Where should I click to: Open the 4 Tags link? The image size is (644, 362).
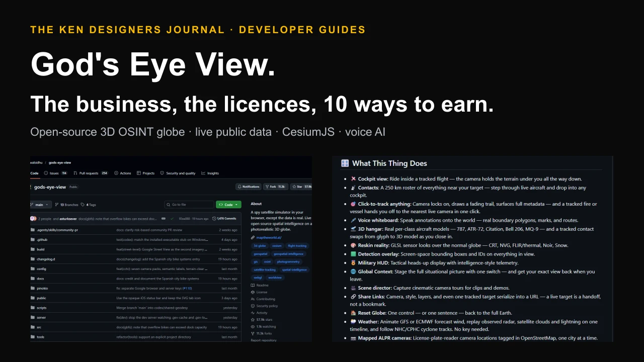[89, 205]
